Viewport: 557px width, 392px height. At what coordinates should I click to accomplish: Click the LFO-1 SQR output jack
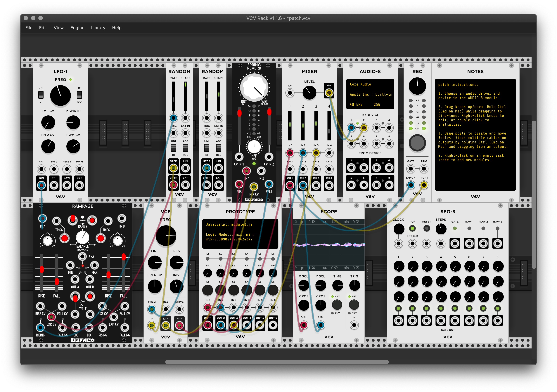pos(79,185)
